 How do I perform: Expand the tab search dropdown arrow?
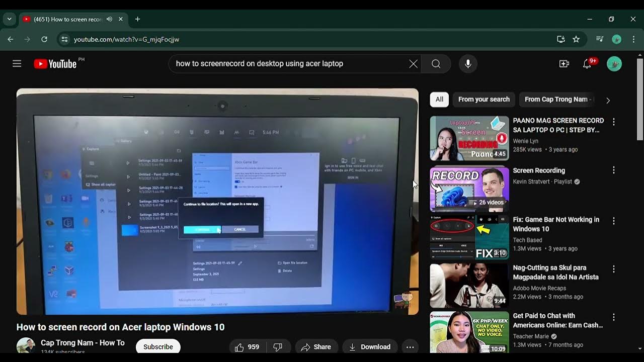tap(9, 19)
